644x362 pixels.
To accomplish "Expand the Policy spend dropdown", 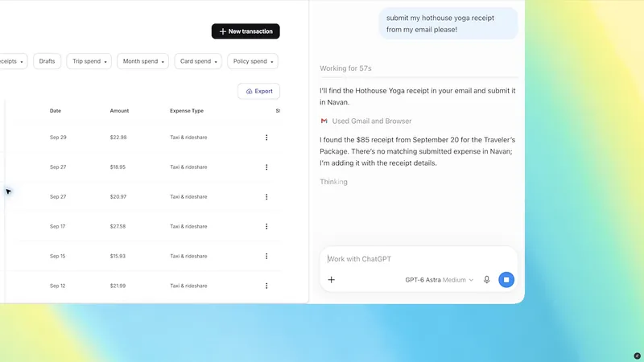I will [x=253, y=61].
